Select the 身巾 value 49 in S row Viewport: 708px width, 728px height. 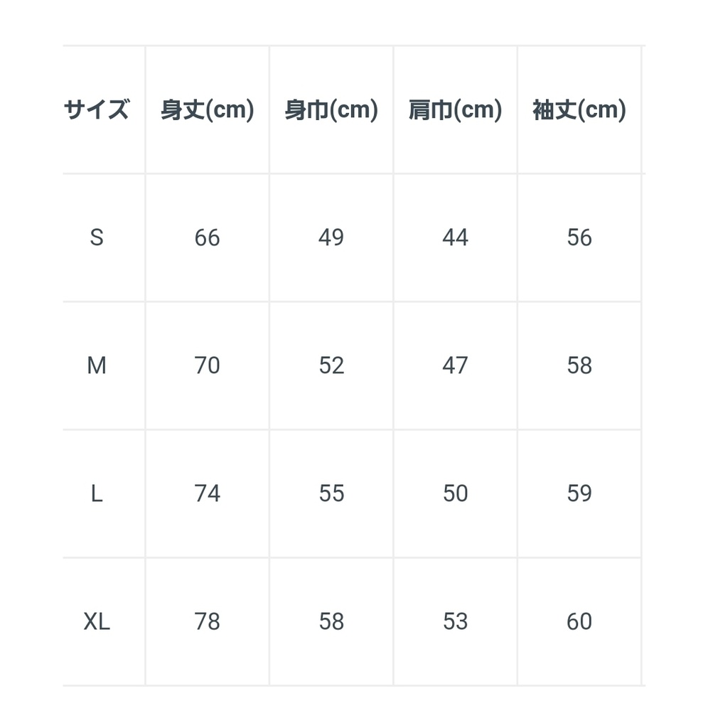[331, 237]
